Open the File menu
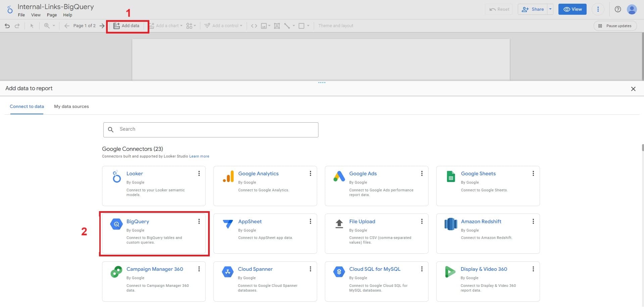The width and height of the screenshot is (644, 307). tap(21, 15)
